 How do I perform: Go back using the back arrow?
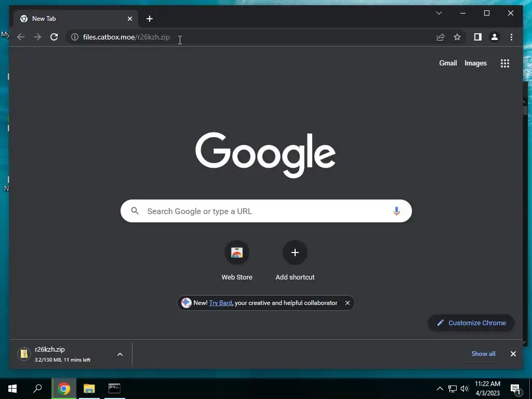pyautogui.click(x=21, y=37)
